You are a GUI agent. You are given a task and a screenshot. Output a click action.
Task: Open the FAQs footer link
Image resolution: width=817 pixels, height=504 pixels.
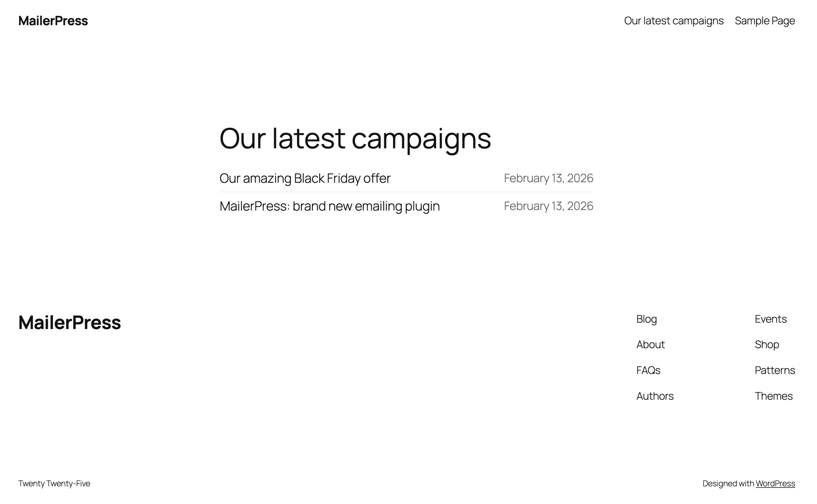pos(648,370)
